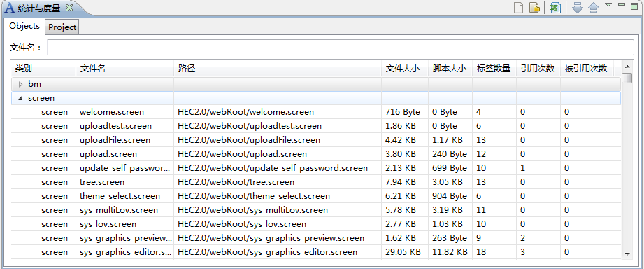
Task: Click path HEC2.0/webRoot/uploadtest.screen
Action: coord(250,126)
